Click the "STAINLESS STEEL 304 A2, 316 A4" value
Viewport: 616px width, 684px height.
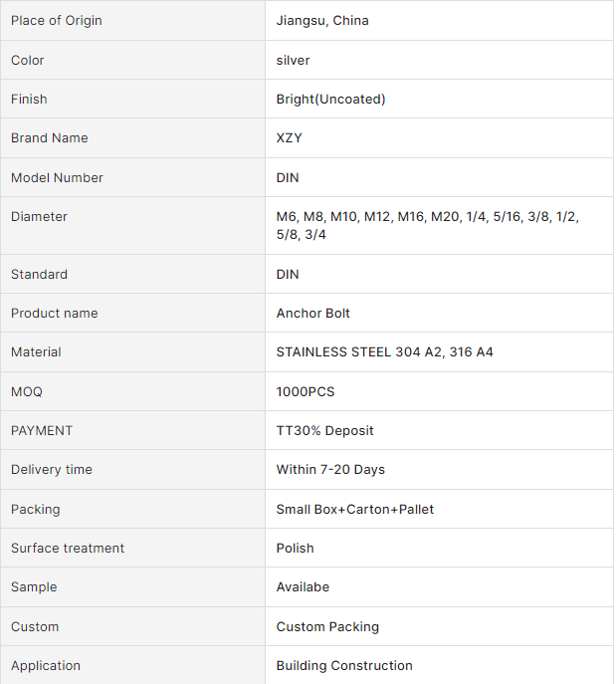[384, 352]
